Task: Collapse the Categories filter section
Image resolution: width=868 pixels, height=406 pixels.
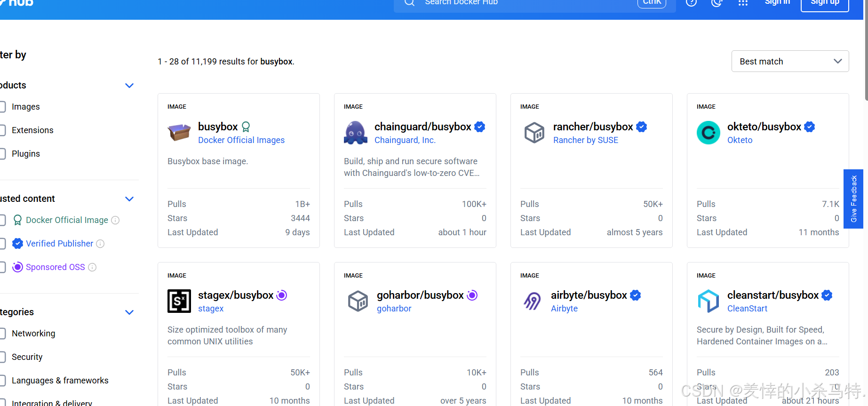Action: coord(129,312)
